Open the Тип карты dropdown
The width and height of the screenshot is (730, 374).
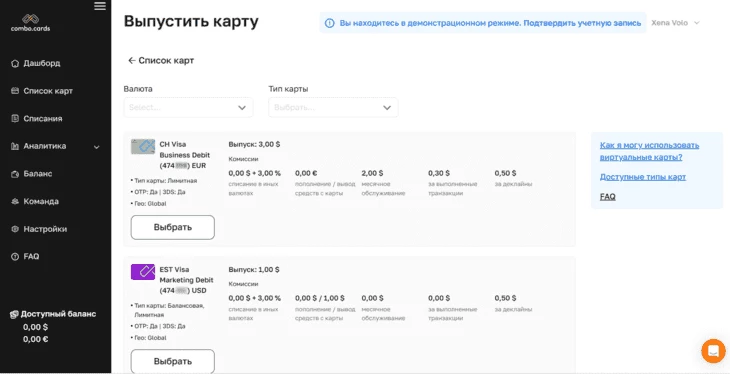coord(333,108)
